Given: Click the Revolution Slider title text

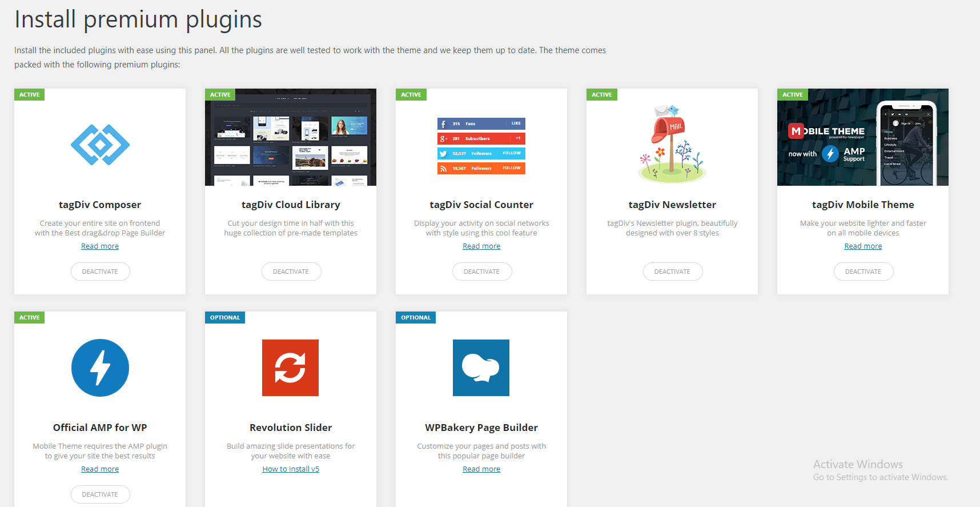Looking at the screenshot, I should coord(291,428).
